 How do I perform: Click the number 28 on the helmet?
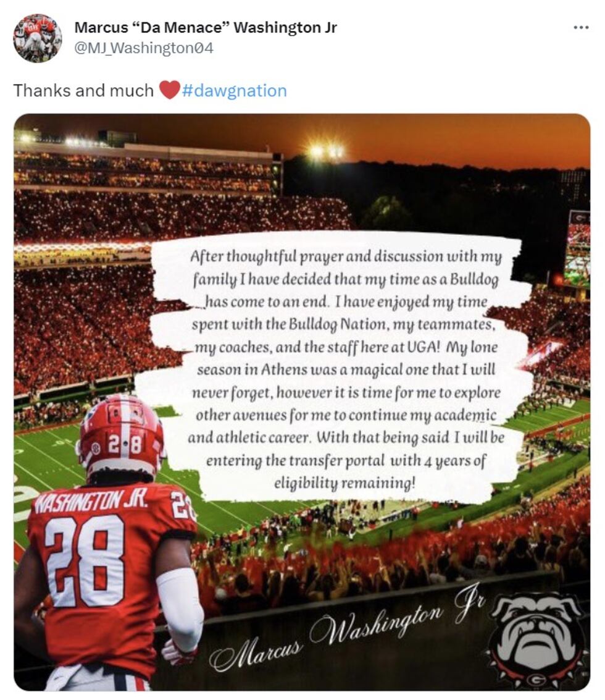(x=125, y=445)
